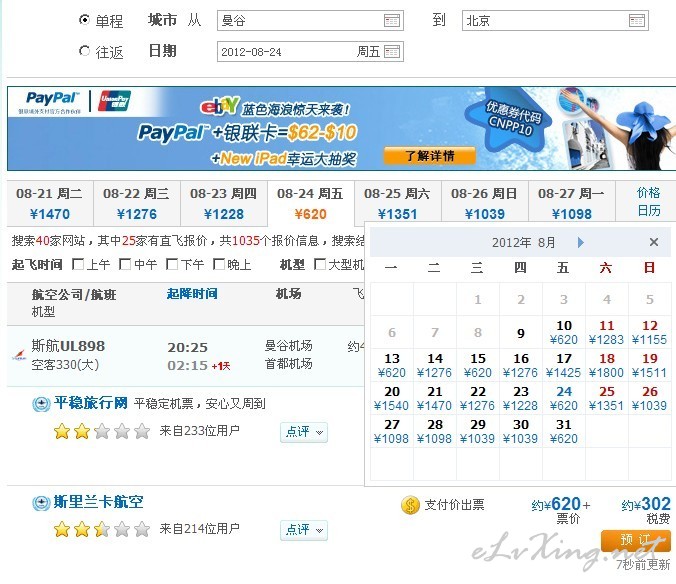Select the 单程 one-way radio button
This screenshot has width=676, height=584.
(x=84, y=21)
